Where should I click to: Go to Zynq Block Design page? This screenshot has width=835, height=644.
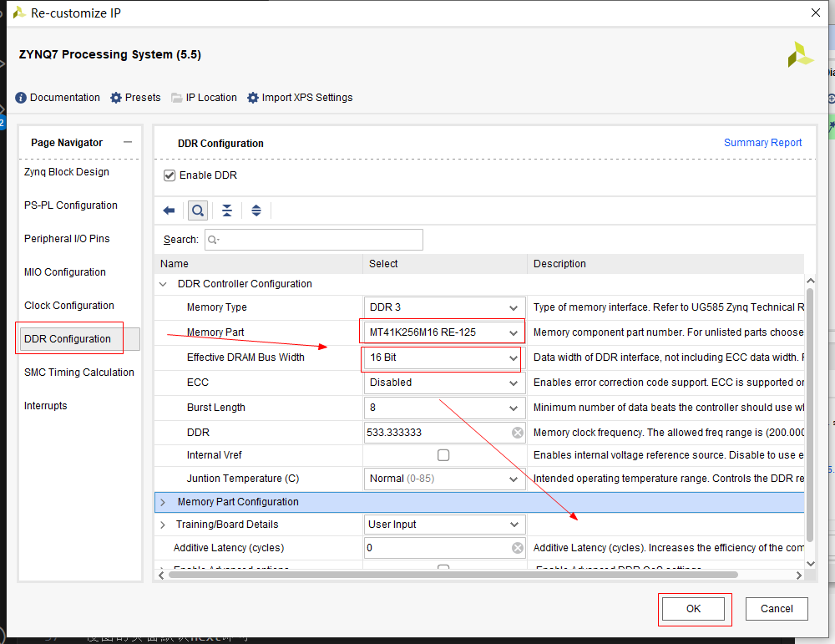pyautogui.click(x=67, y=172)
